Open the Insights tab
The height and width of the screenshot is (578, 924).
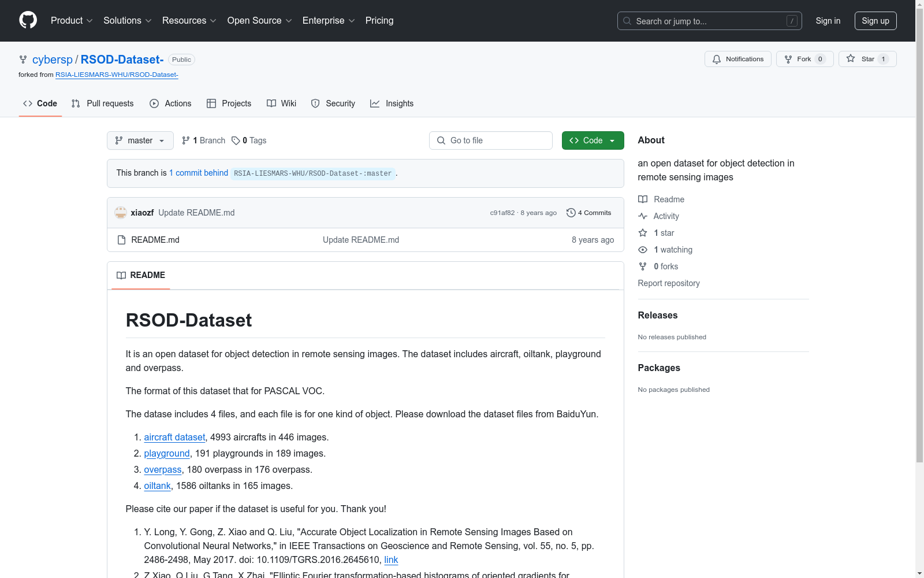coord(392,103)
